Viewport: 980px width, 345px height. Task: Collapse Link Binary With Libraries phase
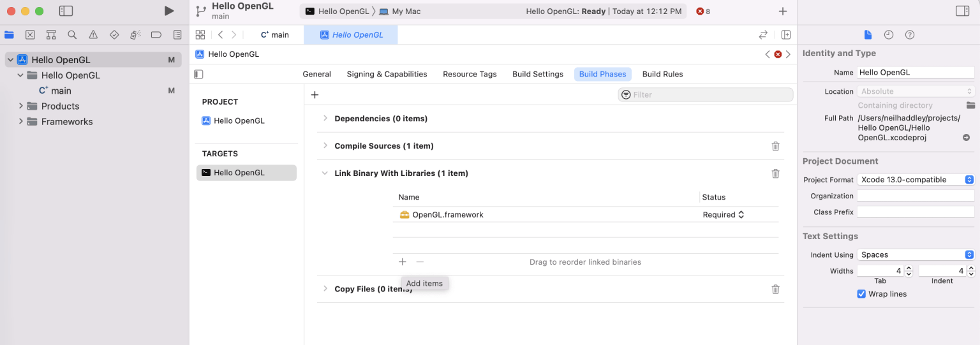[x=325, y=173]
